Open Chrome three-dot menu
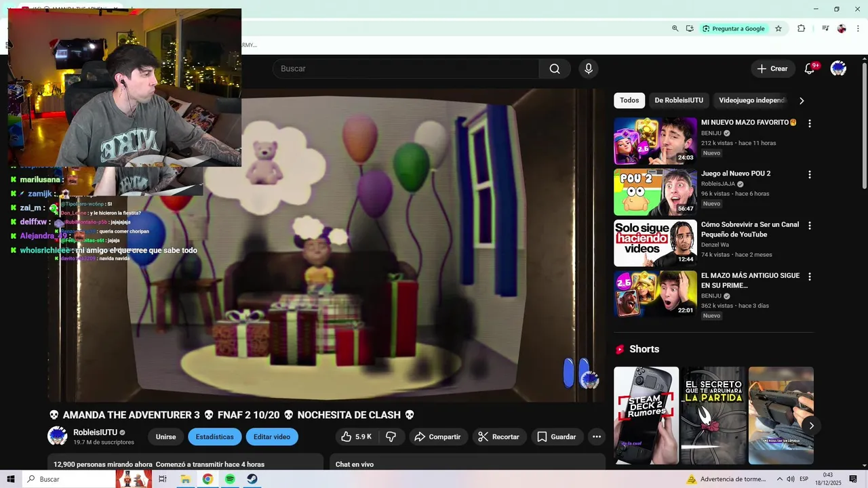Screen dimensions: 868x488 pyautogui.click(x=856, y=28)
